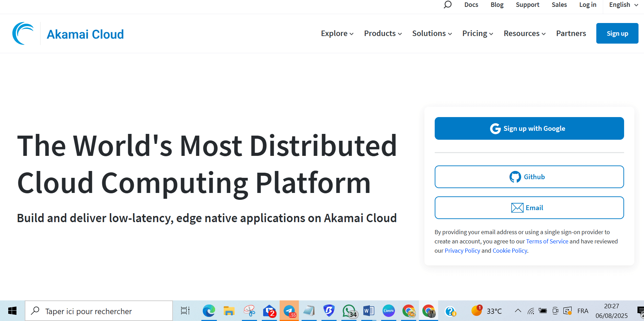Open the Windows Start menu
644x321 pixels.
click(x=12, y=311)
